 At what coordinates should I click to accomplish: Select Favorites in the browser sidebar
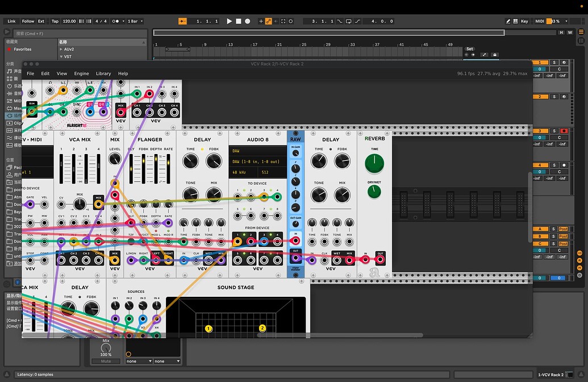pos(23,49)
